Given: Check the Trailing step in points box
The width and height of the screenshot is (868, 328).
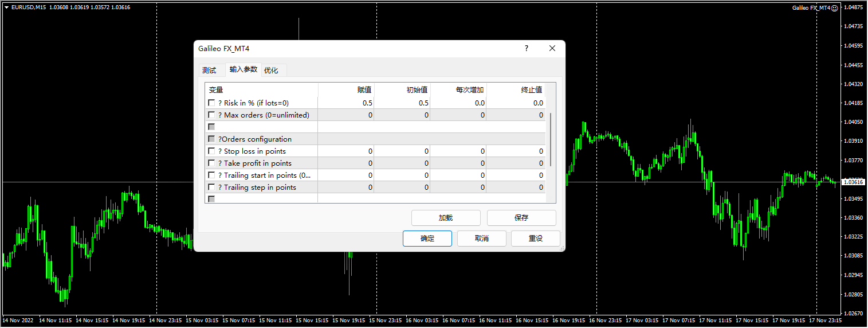Looking at the screenshot, I should point(212,188).
